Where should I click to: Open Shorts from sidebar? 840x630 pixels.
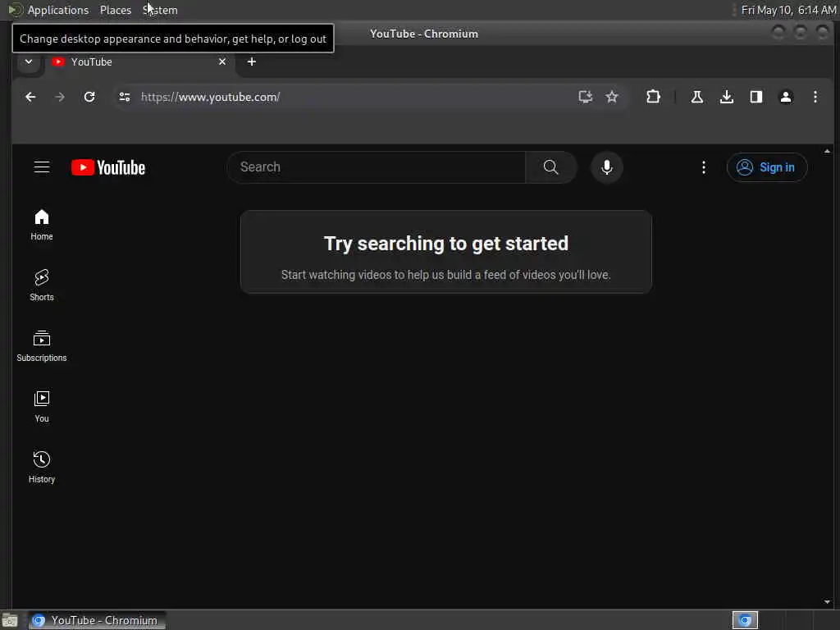(x=42, y=285)
